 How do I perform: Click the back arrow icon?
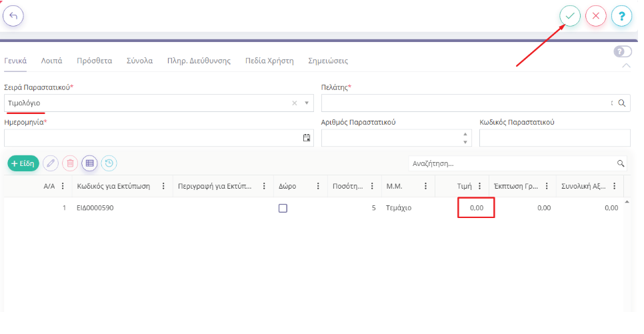[13, 15]
